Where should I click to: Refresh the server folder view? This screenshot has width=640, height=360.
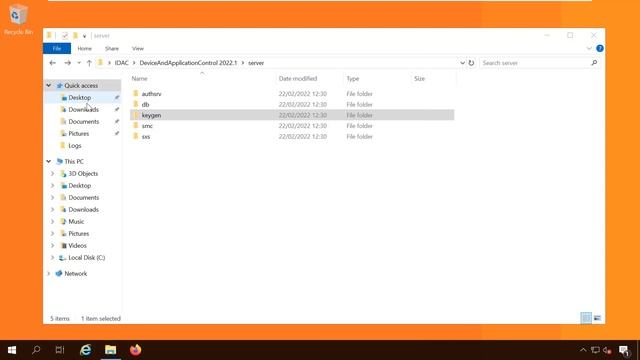[471, 63]
